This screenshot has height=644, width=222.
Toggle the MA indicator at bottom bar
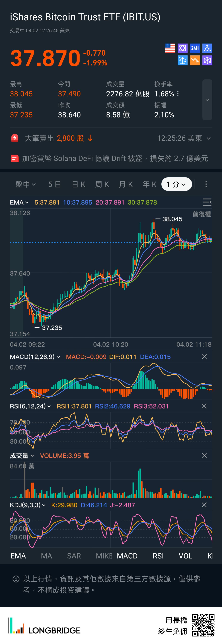coord(46,556)
